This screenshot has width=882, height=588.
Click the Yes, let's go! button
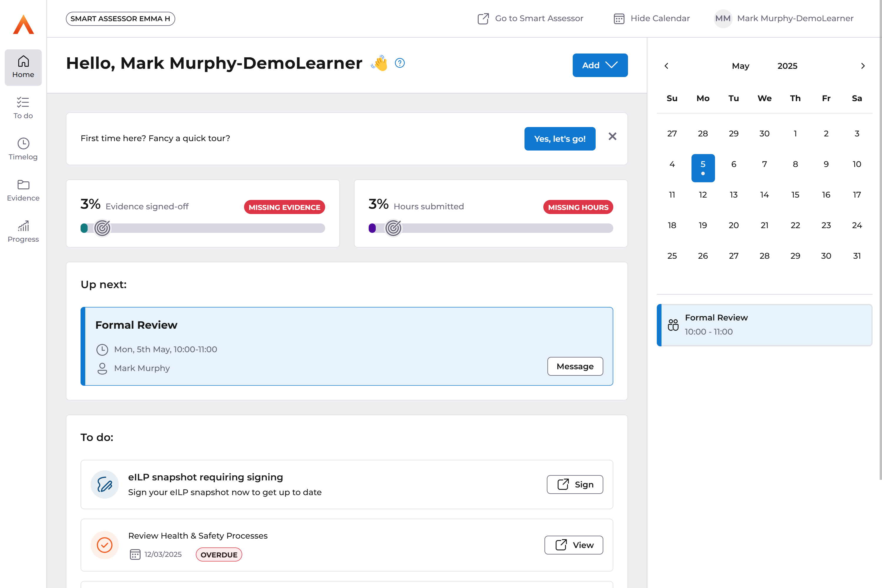pos(559,139)
